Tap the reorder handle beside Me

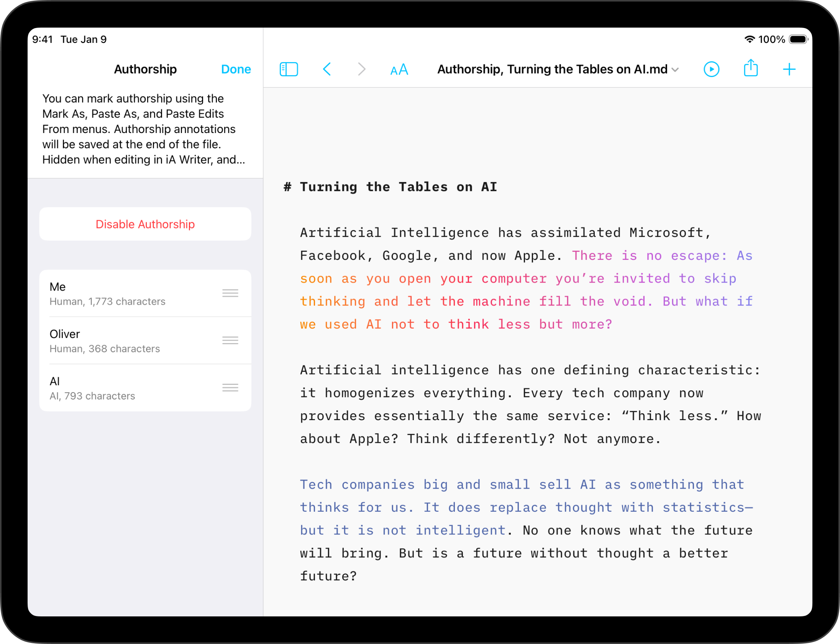point(230,293)
